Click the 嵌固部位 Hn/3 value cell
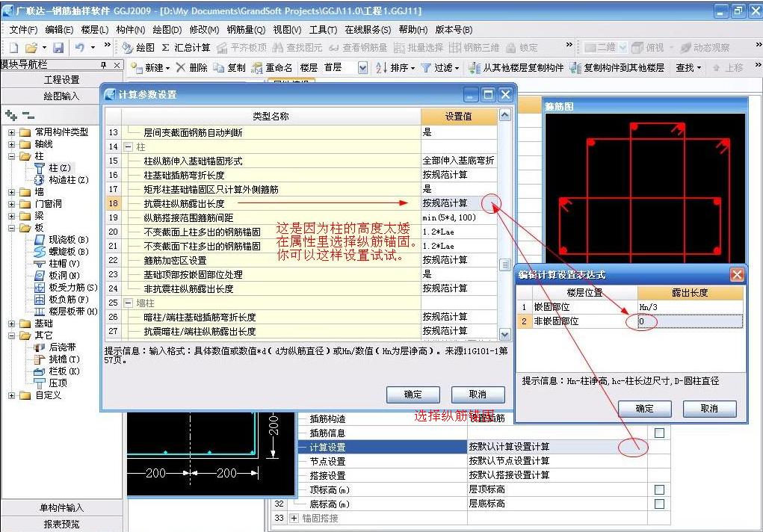The height and width of the screenshot is (532, 763). pyautogui.click(x=690, y=307)
